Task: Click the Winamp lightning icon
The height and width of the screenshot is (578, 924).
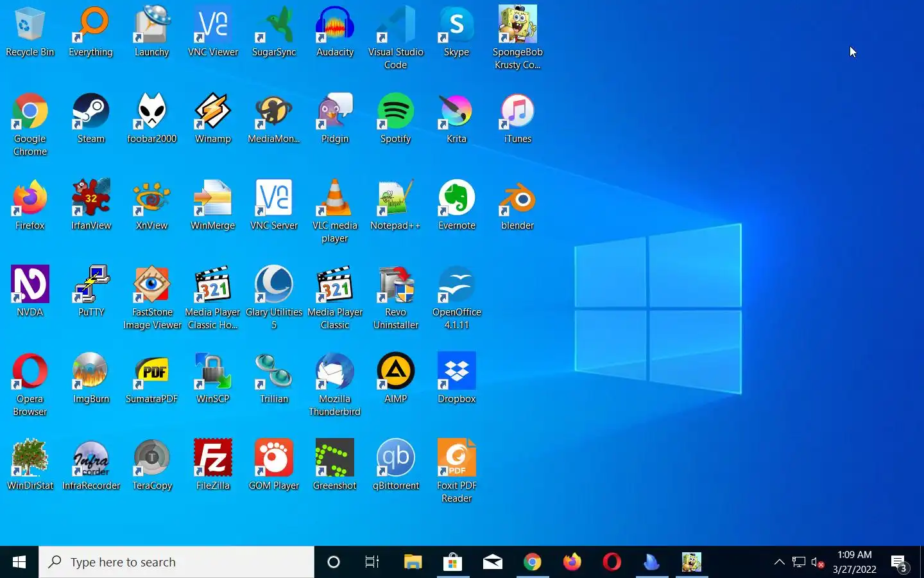Action: [x=213, y=110]
